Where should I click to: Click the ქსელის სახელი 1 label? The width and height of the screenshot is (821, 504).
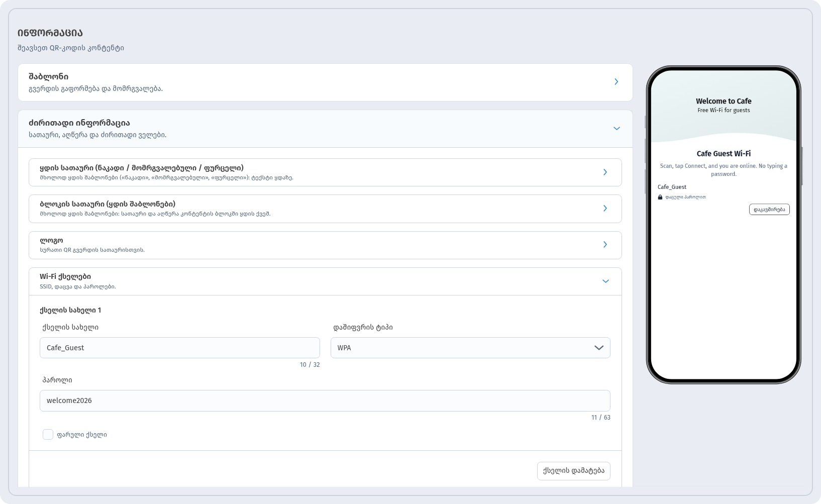click(70, 310)
